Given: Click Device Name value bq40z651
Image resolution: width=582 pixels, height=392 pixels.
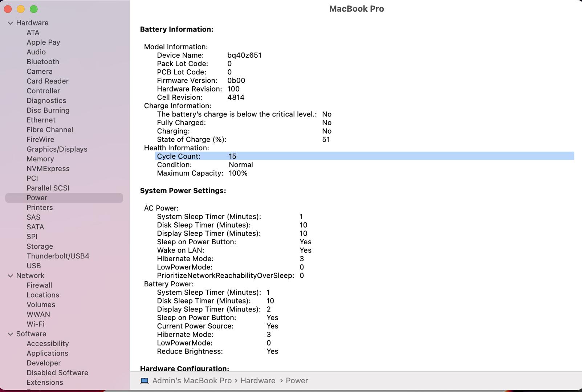Looking at the screenshot, I should point(244,55).
